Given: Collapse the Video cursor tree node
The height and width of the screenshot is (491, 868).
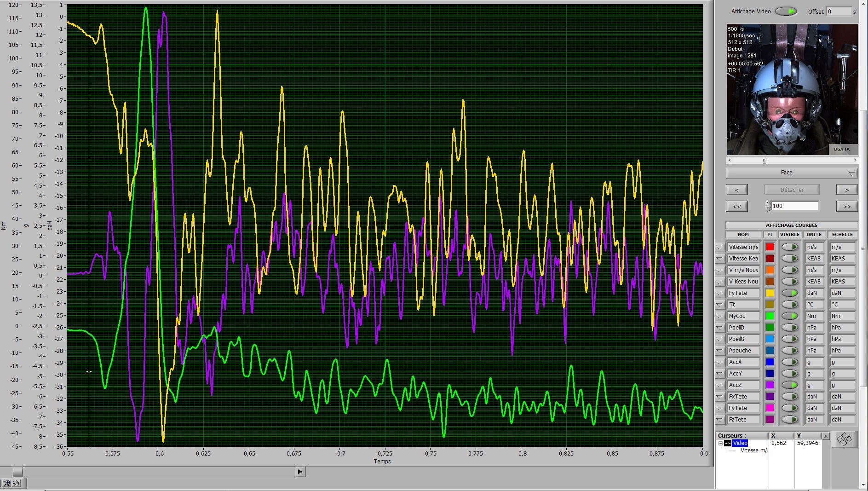Looking at the screenshot, I should 720,443.
